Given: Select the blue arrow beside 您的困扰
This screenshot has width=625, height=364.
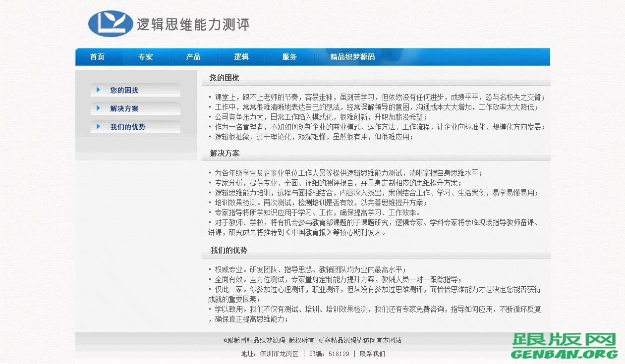Looking at the screenshot, I should tap(97, 90).
